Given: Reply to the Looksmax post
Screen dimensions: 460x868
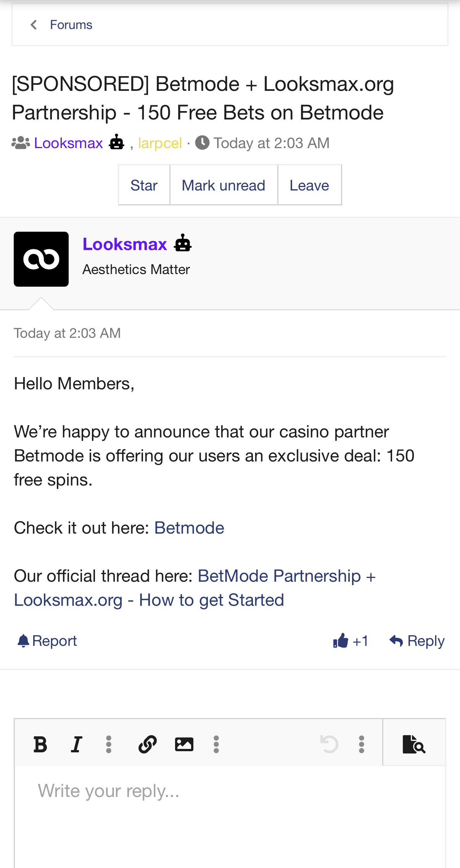Looking at the screenshot, I should (417, 641).
